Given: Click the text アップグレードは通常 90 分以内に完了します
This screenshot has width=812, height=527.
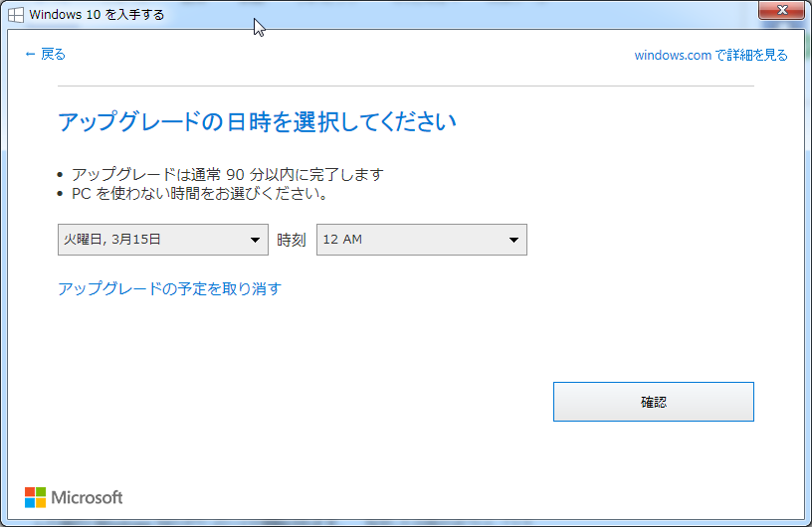Looking at the screenshot, I should 227,174.
